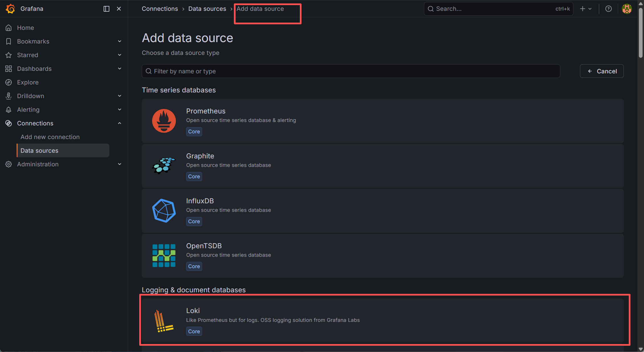Expand the Starred section chevron
This screenshot has height=352, width=644.
tap(120, 55)
